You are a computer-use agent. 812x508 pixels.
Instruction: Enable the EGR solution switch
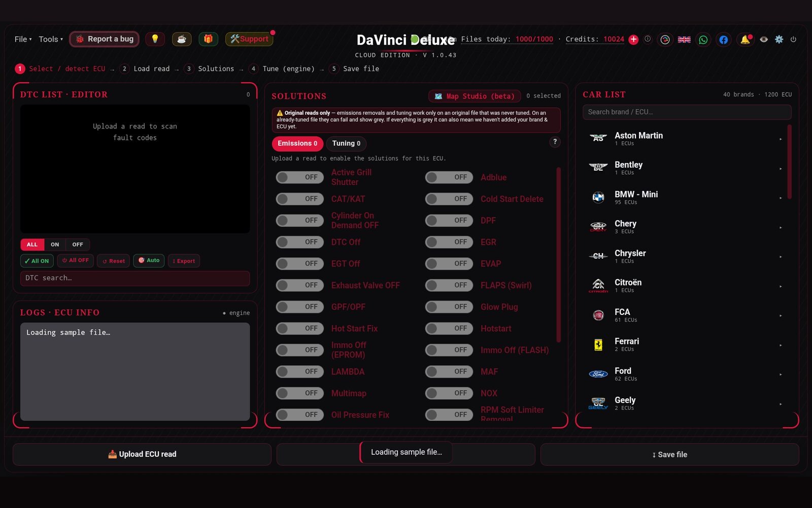[x=449, y=242]
